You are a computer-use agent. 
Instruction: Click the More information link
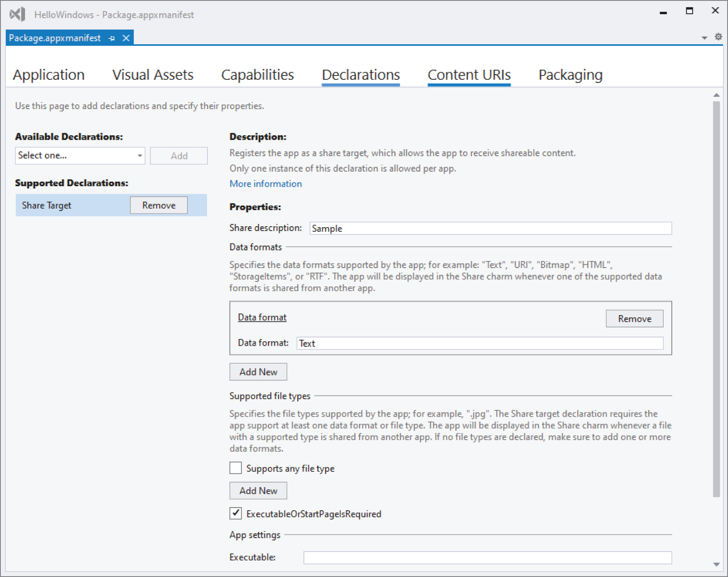[265, 184]
